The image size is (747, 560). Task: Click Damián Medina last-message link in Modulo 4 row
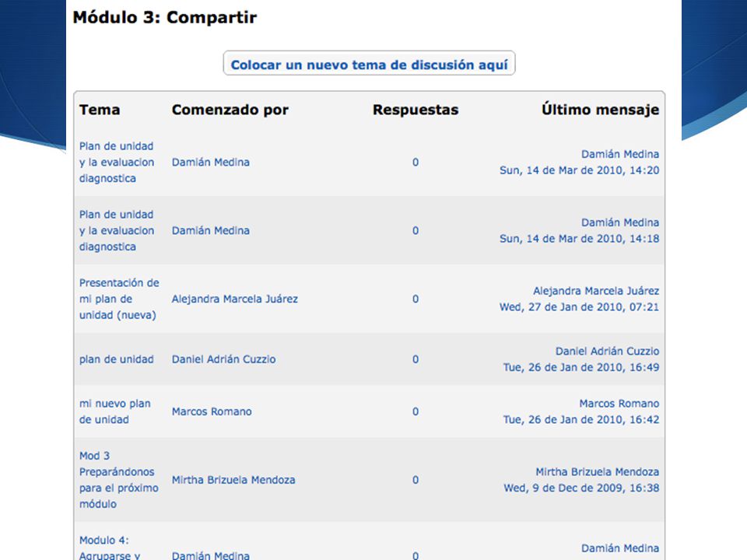tap(620, 548)
